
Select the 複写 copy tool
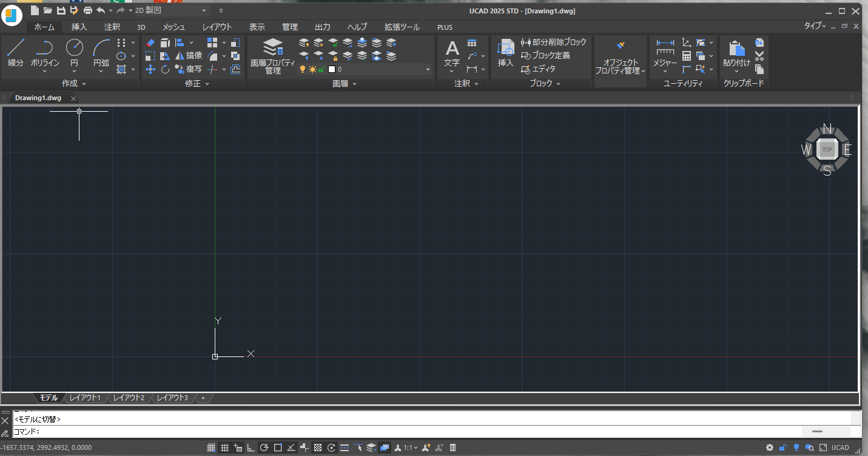pyautogui.click(x=189, y=69)
